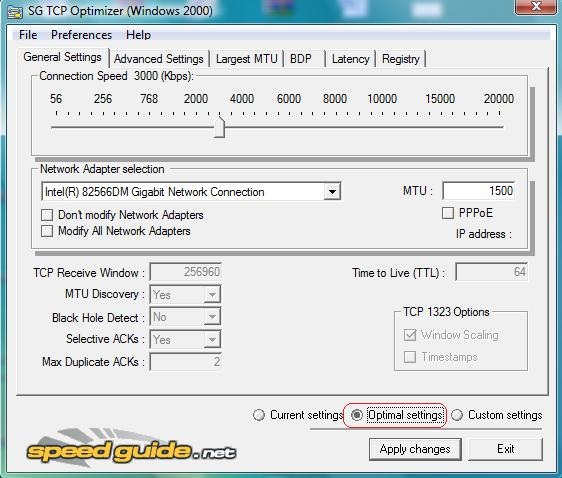Click the slider track below the 256 mark

pyautogui.click(x=103, y=127)
